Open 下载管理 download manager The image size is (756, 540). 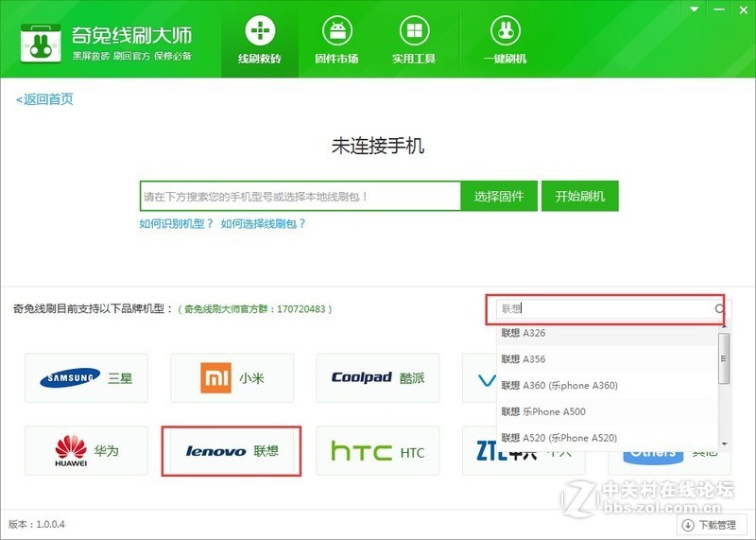tap(712, 525)
